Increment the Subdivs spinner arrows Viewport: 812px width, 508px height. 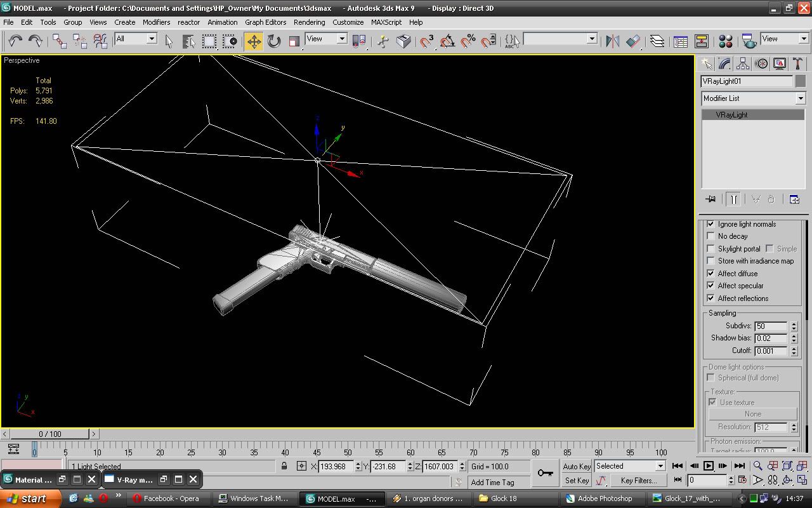793,326
